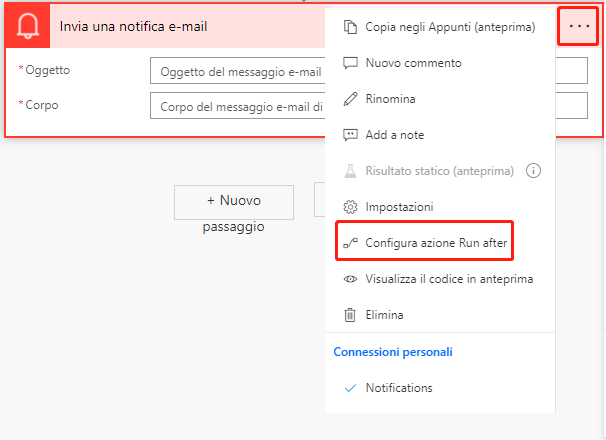The width and height of the screenshot is (606, 440).
Task: Select the Notifications connection entry
Action: coord(399,388)
